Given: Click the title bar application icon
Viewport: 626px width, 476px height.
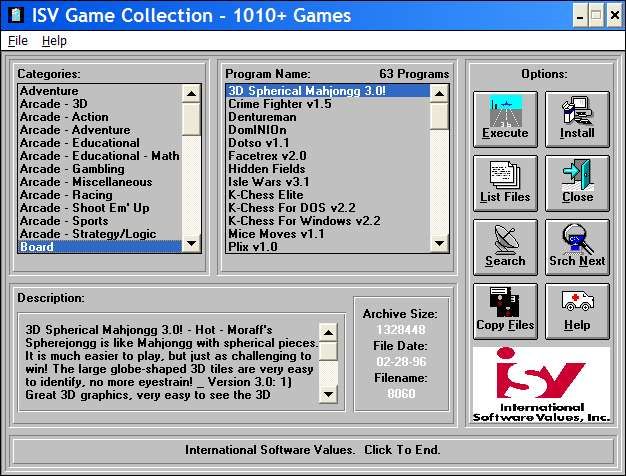Looking at the screenshot, I should coord(16,15).
